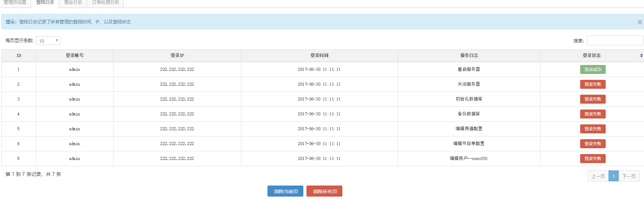The image size is (644, 199).
Task: Click ID cell 6 in the table
Action: 19,144
